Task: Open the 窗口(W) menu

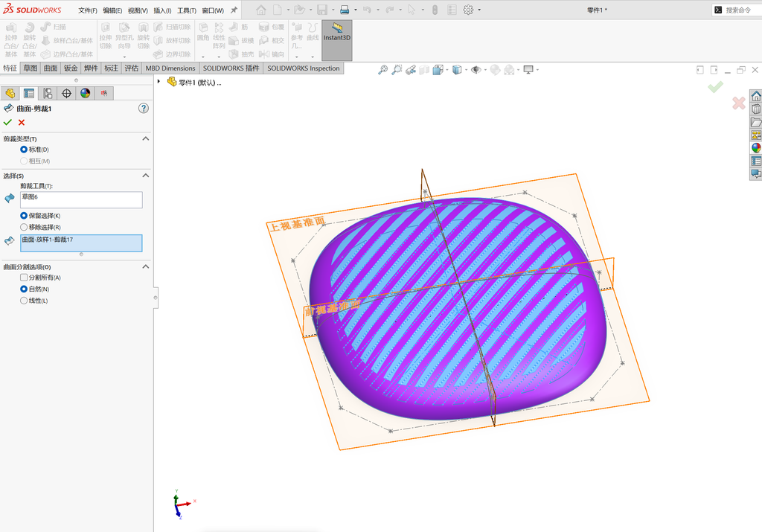Action: 213,10
